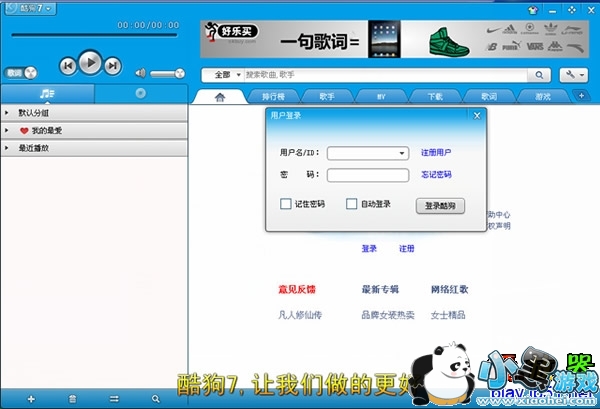Viewport: 600px width, 409px height.
Task: Adjust the volume slider knob
Action: (x=179, y=73)
